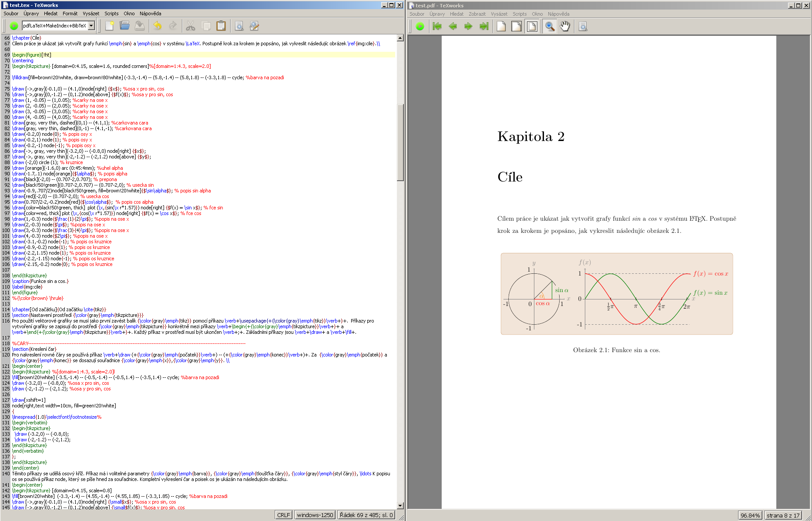Screen dimensions: 812x521
Task: Open Soubor menu in PDF preview window
Action: click(417, 14)
